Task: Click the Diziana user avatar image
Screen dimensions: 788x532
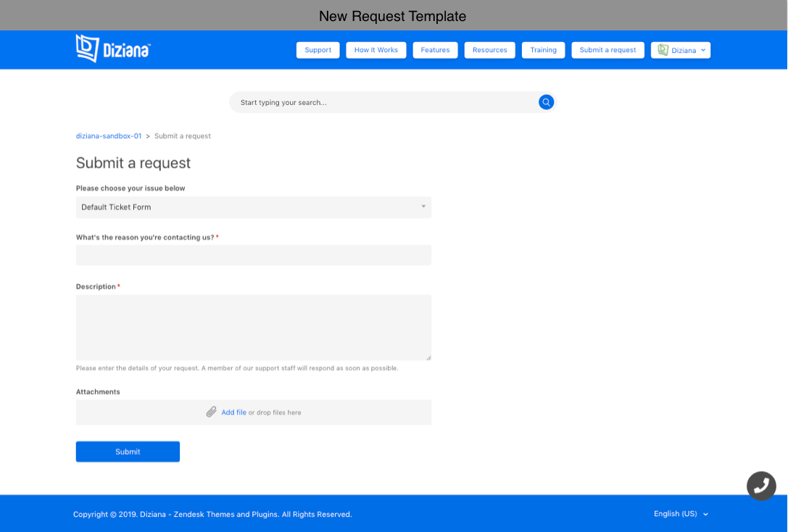Action: tap(663, 50)
